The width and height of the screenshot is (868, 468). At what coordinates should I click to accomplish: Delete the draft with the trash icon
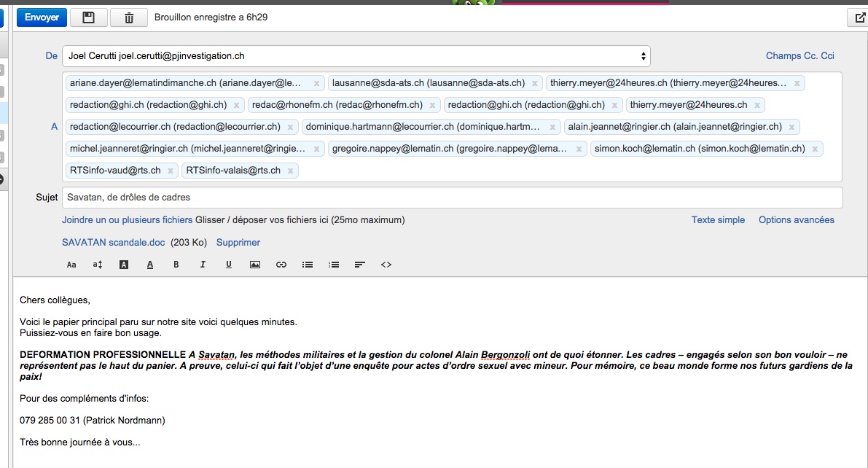tap(129, 17)
